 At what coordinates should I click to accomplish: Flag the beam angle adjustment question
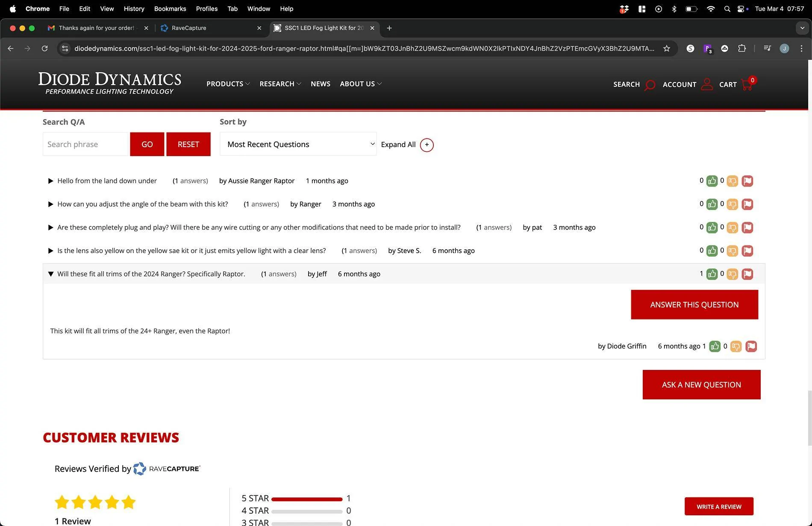pos(747,204)
